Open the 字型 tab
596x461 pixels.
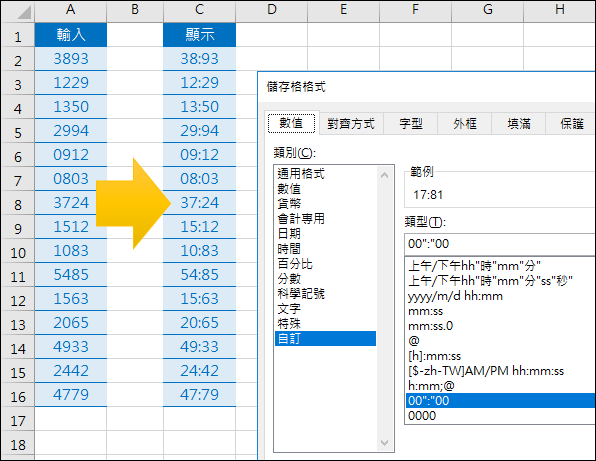411,124
